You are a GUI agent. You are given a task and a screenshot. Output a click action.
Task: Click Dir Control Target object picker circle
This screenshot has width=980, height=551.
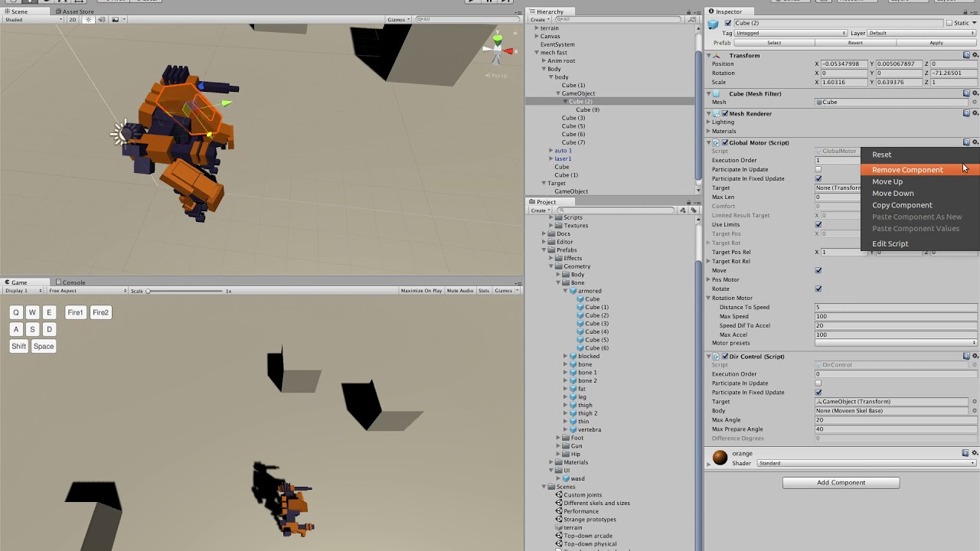[975, 402]
